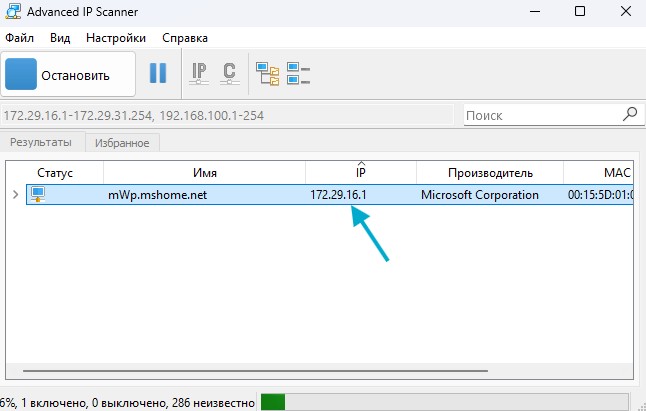646x411 pixels.
Task: Switch to the Результаты tab
Action: (x=41, y=142)
